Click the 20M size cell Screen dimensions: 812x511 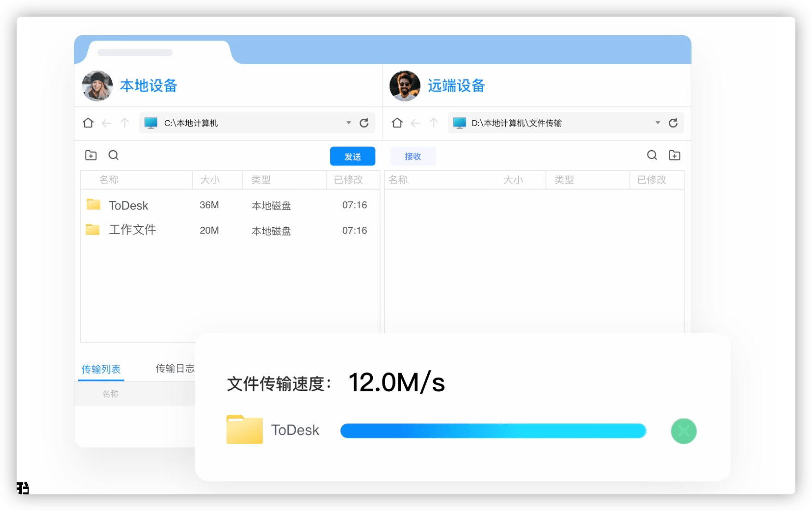tap(209, 231)
